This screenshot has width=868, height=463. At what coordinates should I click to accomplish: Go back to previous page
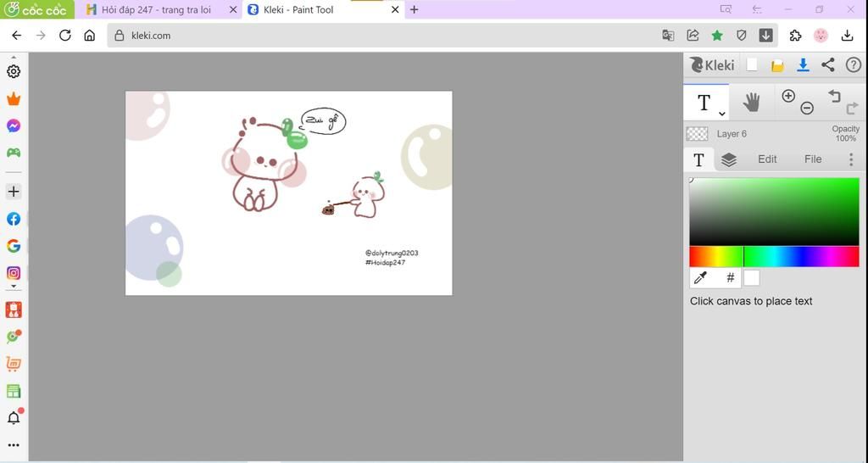coord(17,36)
